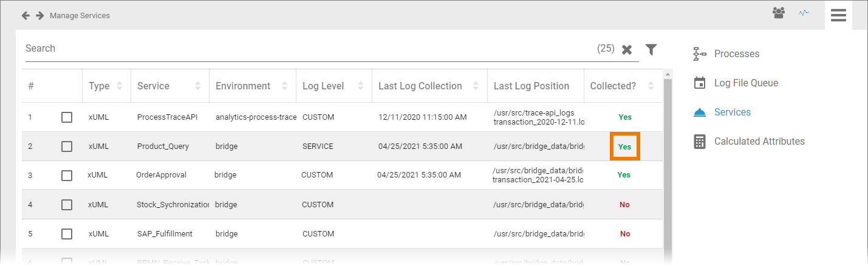868x265 pixels.
Task: Click the activity pulse monitor icon
Action: (804, 13)
